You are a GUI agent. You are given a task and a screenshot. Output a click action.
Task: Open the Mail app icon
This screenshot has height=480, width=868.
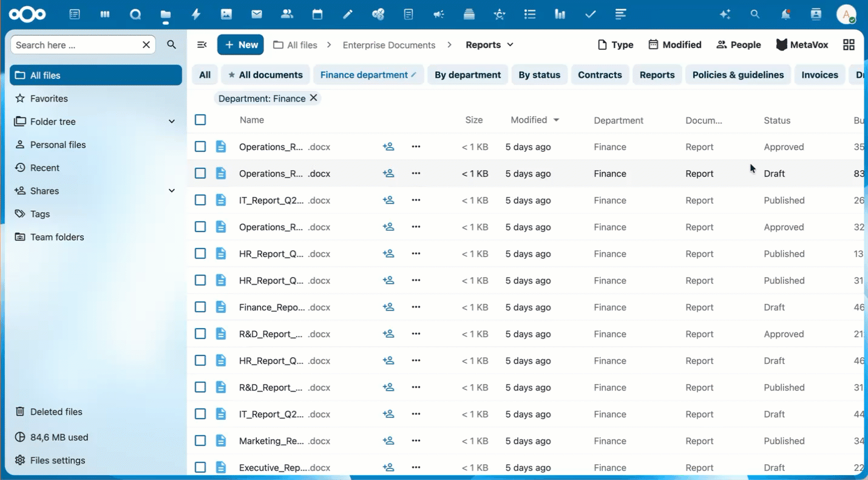[256, 13]
